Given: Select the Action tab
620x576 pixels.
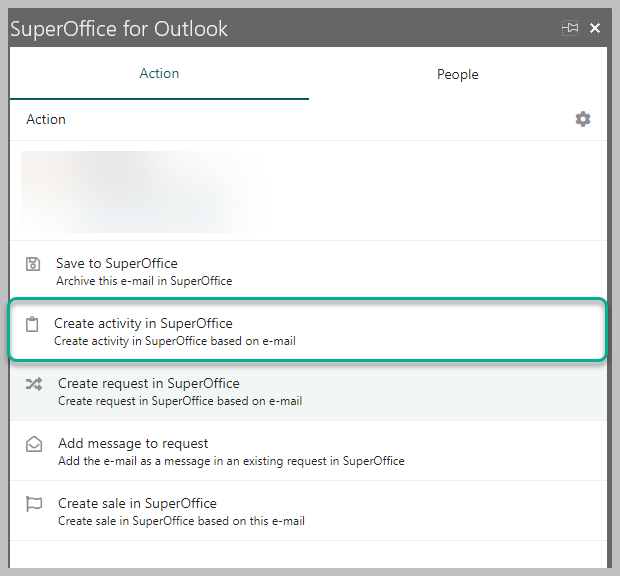Looking at the screenshot, I should [159, 74].
